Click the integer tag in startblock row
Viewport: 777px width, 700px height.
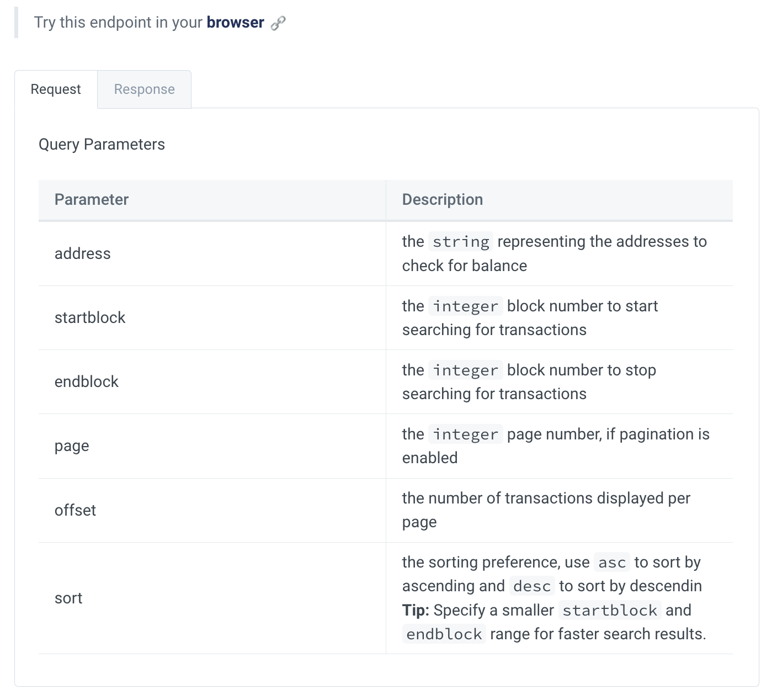point(465,306)
